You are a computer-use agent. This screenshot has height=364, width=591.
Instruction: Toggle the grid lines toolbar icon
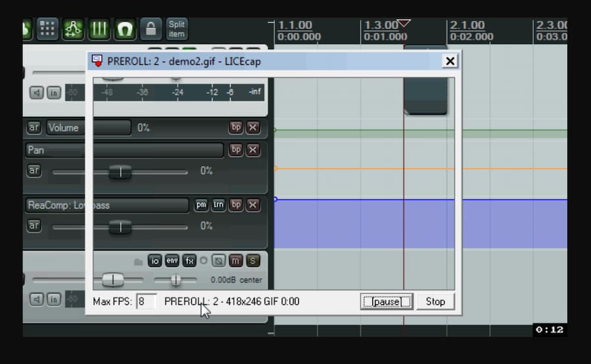pyautogui.click(x=47, y=29)
